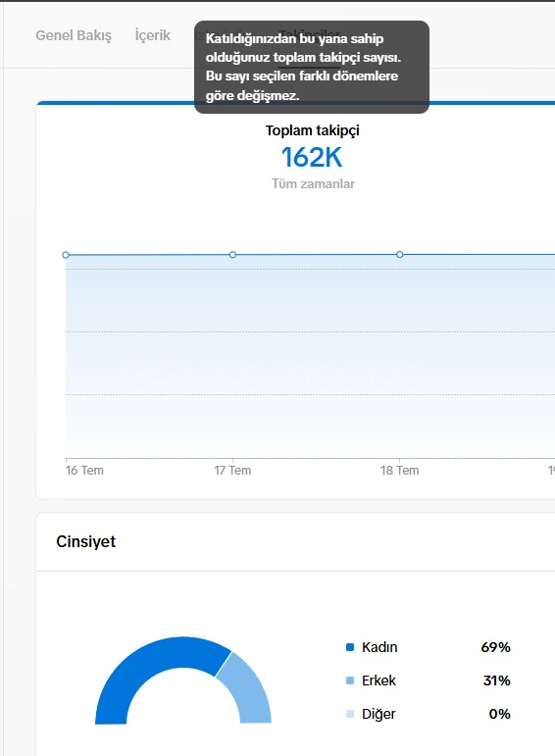The image size is (555, 756).
Task: Click the 162K follower count
Action: 312,157
